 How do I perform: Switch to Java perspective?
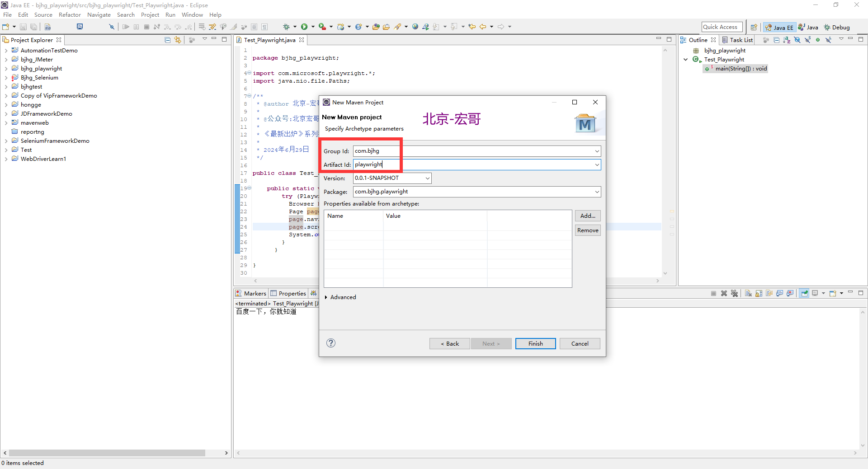pos(808,28)
